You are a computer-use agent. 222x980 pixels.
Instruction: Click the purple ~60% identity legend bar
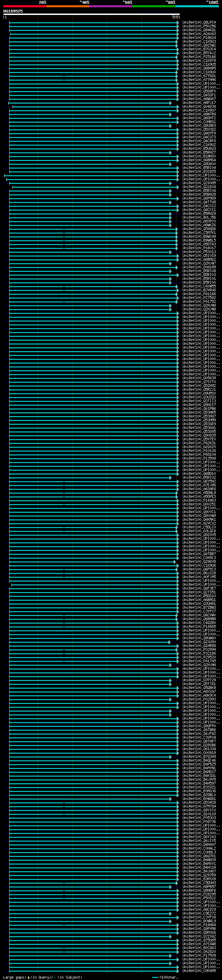click(111, 6)
